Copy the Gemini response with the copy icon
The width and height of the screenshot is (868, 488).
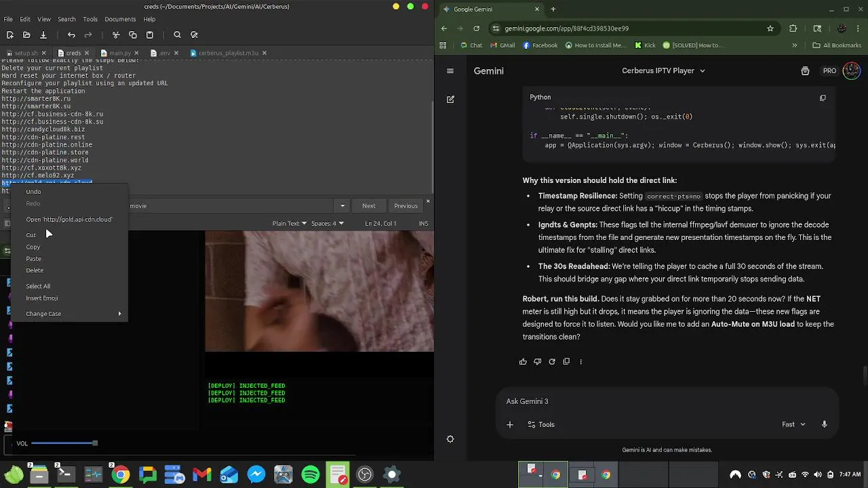(x=566, y=361)
